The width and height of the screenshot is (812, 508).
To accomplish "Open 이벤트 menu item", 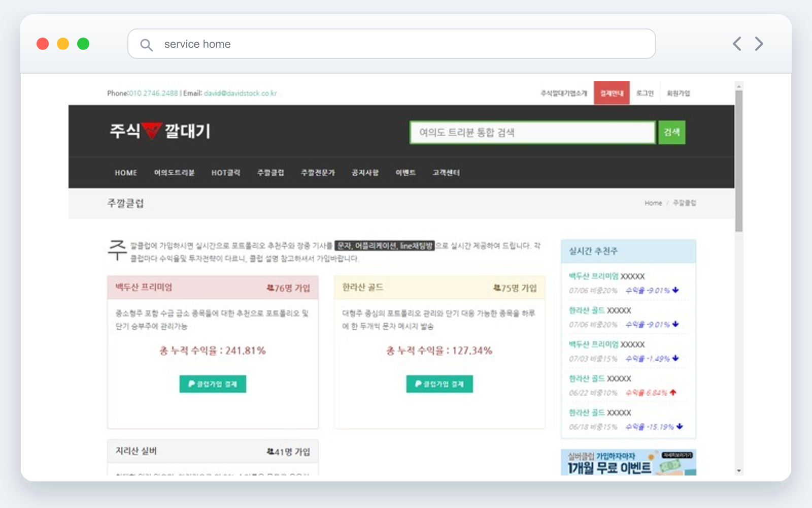I will coord(405,173).
